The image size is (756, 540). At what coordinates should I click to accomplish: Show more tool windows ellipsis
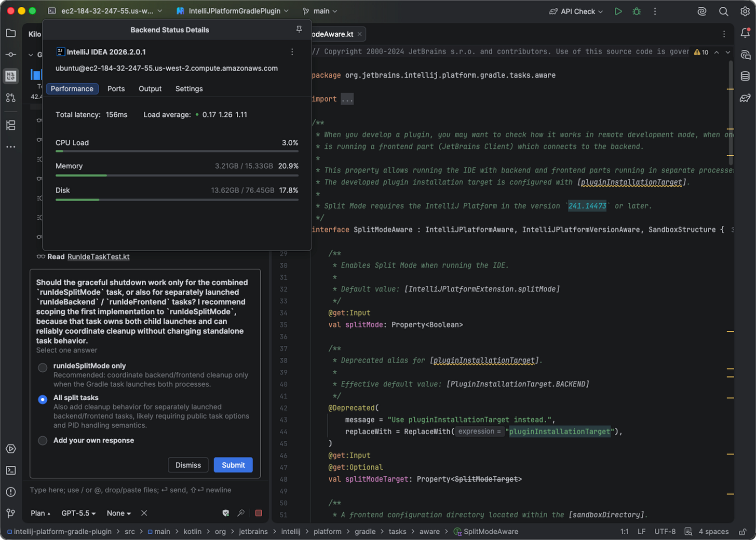click(x=10, y=147)
